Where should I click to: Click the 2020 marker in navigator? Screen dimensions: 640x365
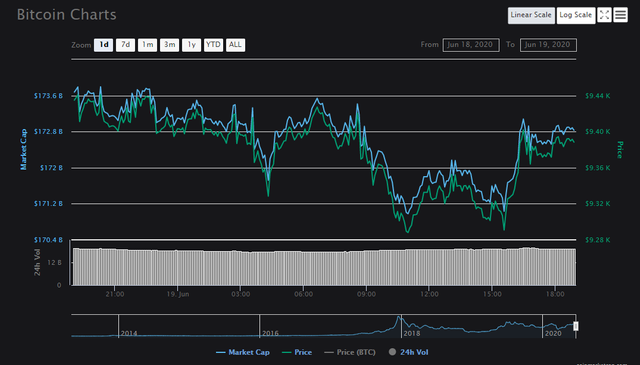pos(553,334)
